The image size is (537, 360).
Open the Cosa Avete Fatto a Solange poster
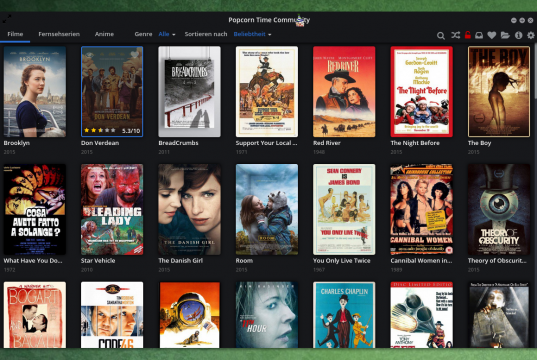[35, 209]
